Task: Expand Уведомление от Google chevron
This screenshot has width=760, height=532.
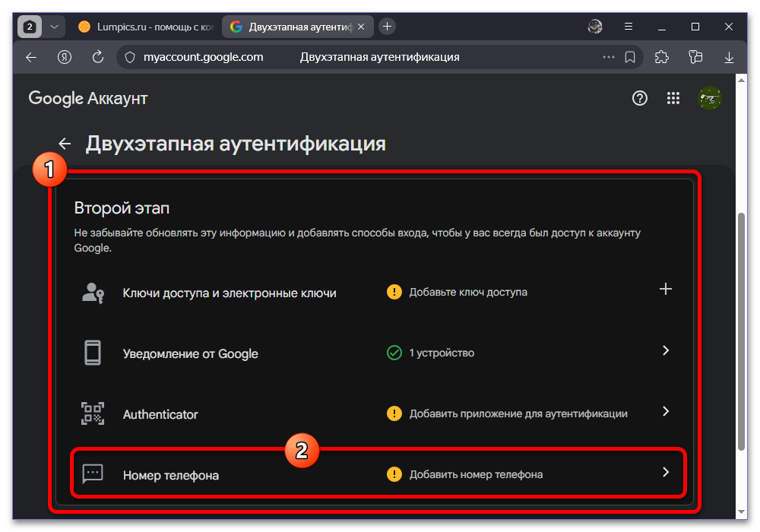Action: tap(666, 350)
